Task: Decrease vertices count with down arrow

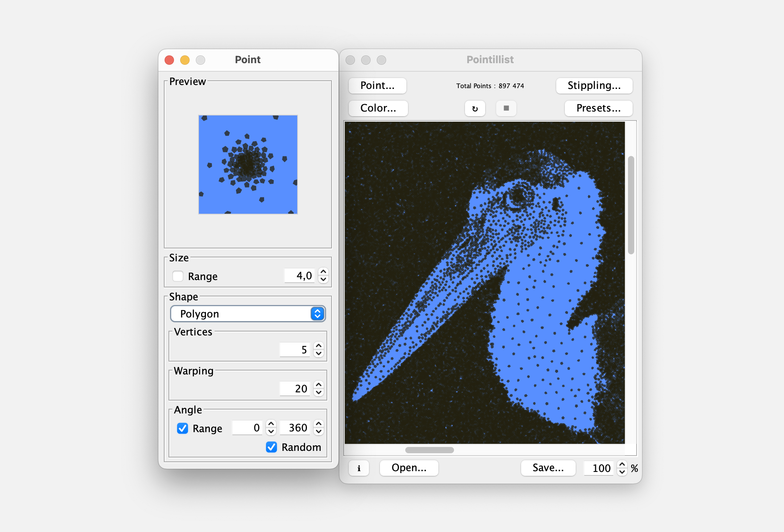Action: click(x=319, y=353)
